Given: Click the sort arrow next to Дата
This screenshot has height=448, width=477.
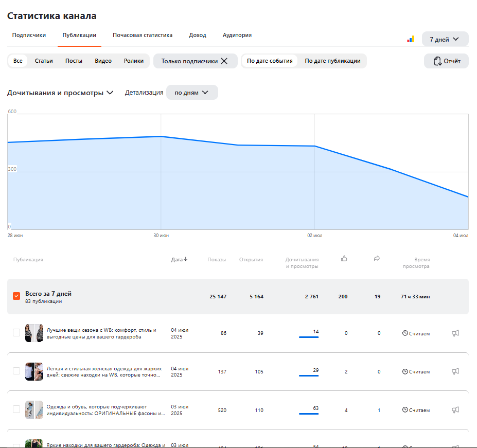Looking at the screenshot, I should pos(186,259).
